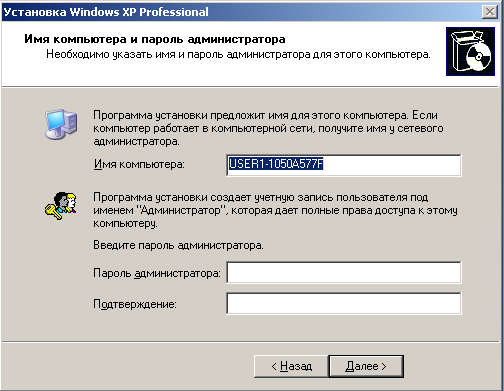The height and width of the screenshot is (391, 504).
Task: Click the Подтверждение password field
Action: 344,303
